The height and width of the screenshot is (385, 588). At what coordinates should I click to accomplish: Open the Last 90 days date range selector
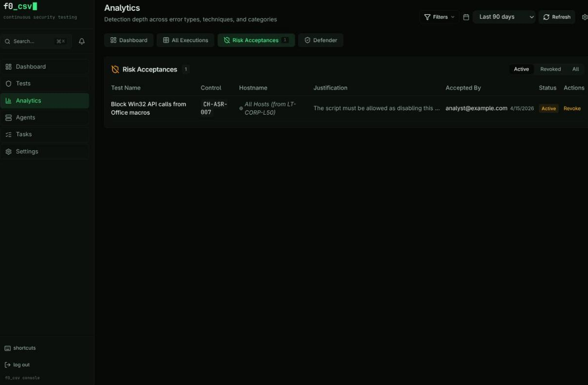tap(504, 17)
